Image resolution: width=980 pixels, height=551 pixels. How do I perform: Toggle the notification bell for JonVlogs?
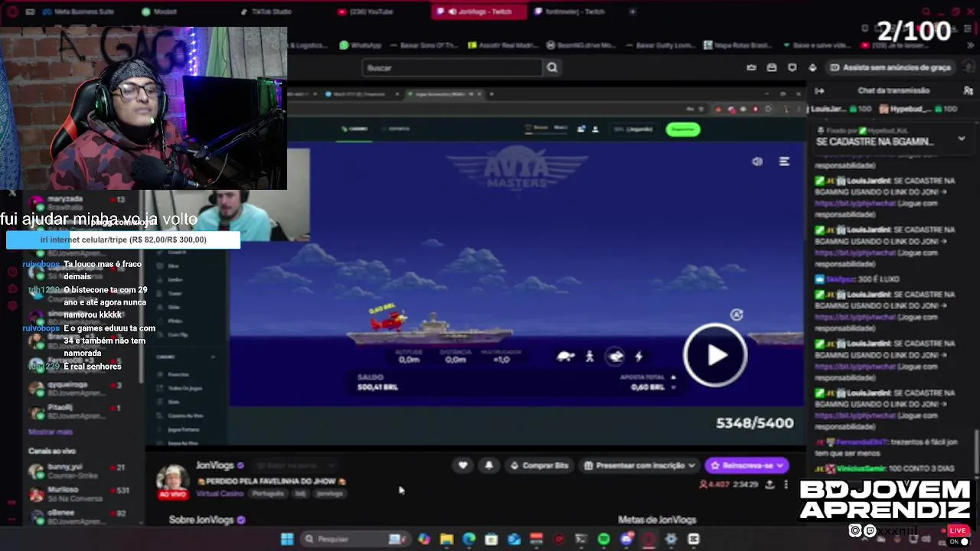489,465
